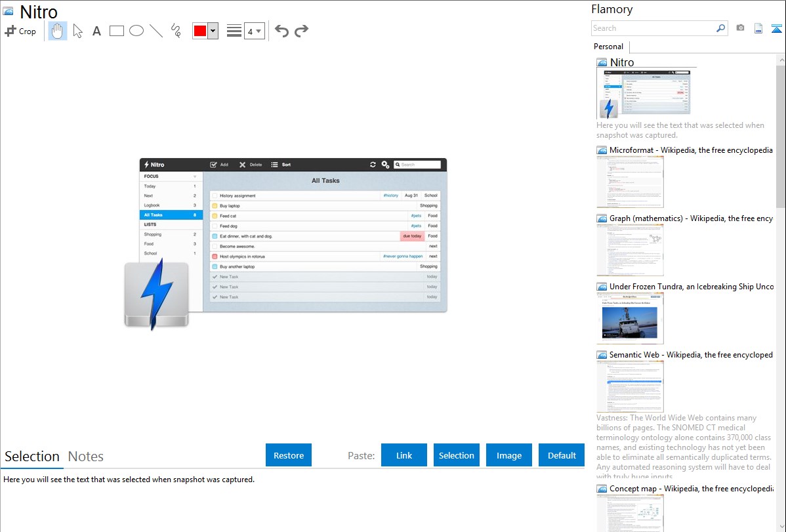The height and width of the screenshot is (532, 786).
Task: Click the Microformat - Wikipedia title
Action: click(691, 150)
